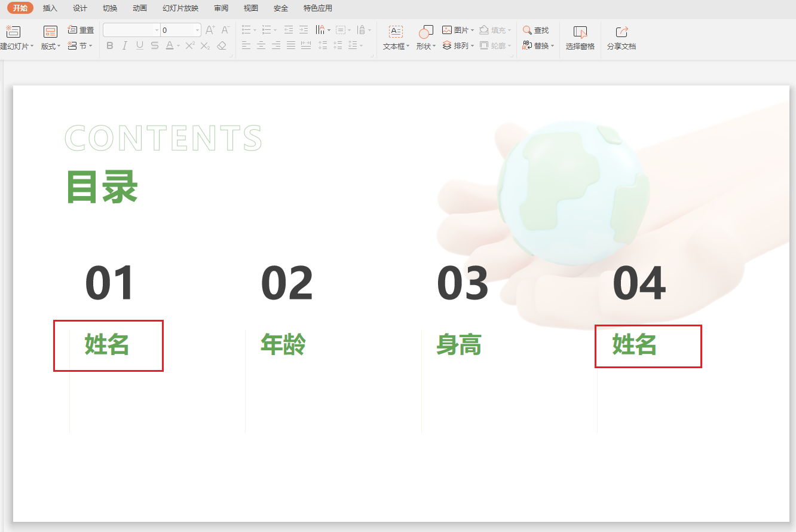Open the font size dropdown
Image resolution: width=796 pixels, height=532 pixels.
point(197,29)
